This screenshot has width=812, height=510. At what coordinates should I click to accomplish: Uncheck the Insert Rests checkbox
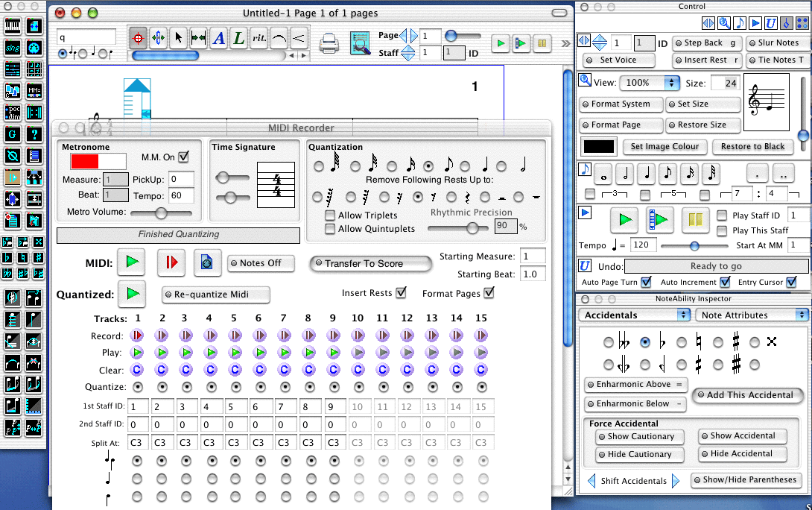402,292
